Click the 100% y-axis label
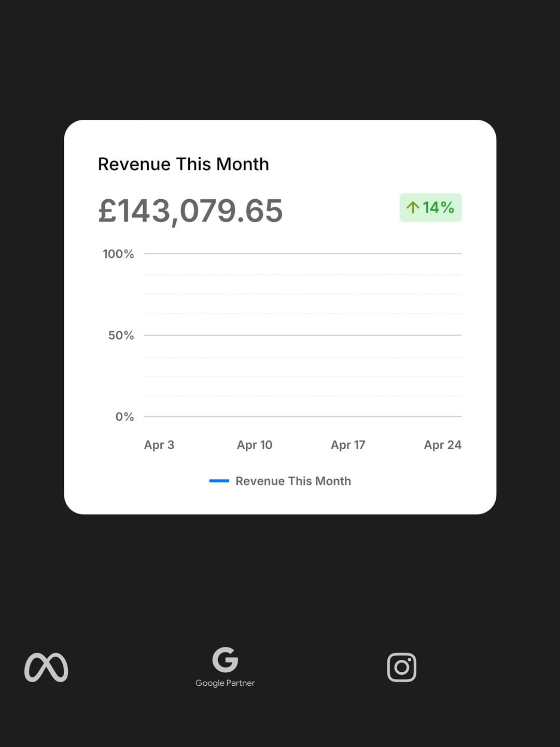The image size is (560, 747). [118, 254]
